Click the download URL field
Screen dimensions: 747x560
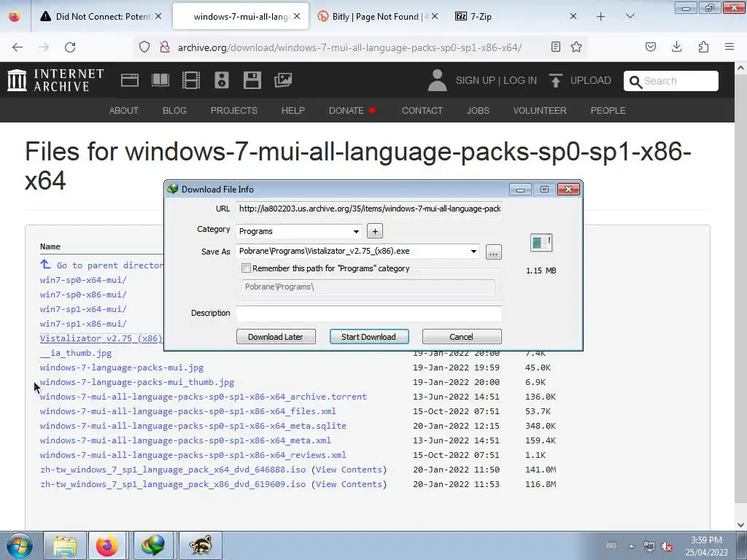[368, 209]
